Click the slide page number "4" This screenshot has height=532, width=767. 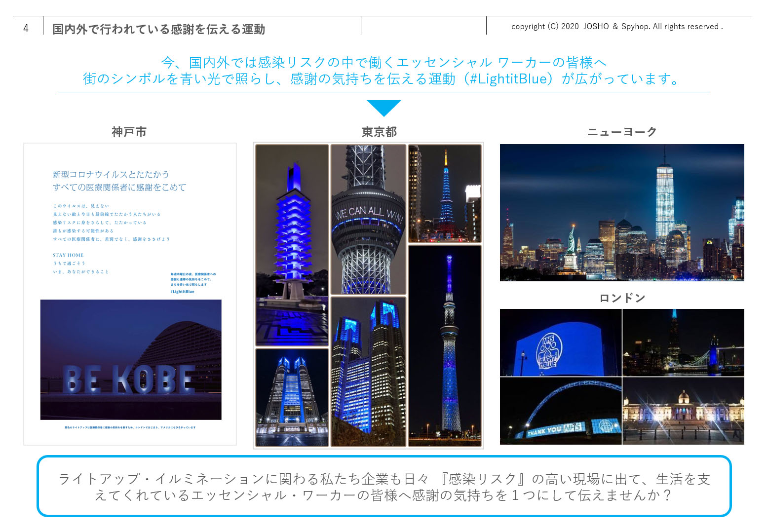[x=26, y=29]
